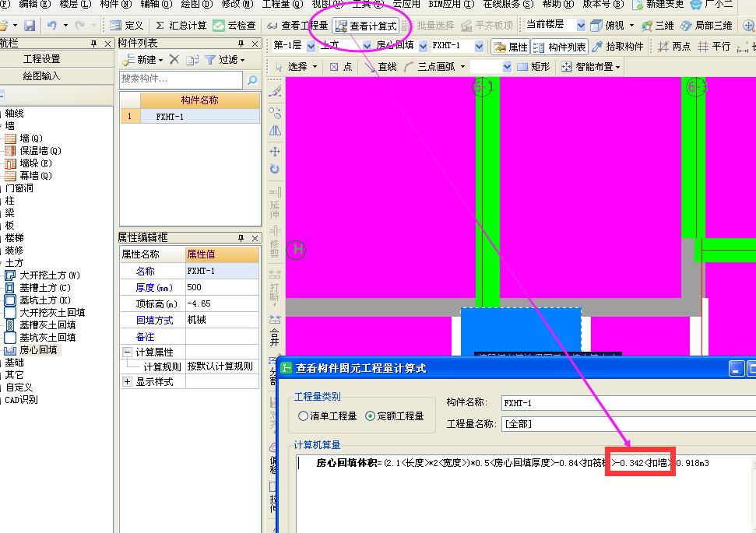Click the 厚度 value 500 cell
The height and width of the screenshot is (533, 756).
(222, 287)
